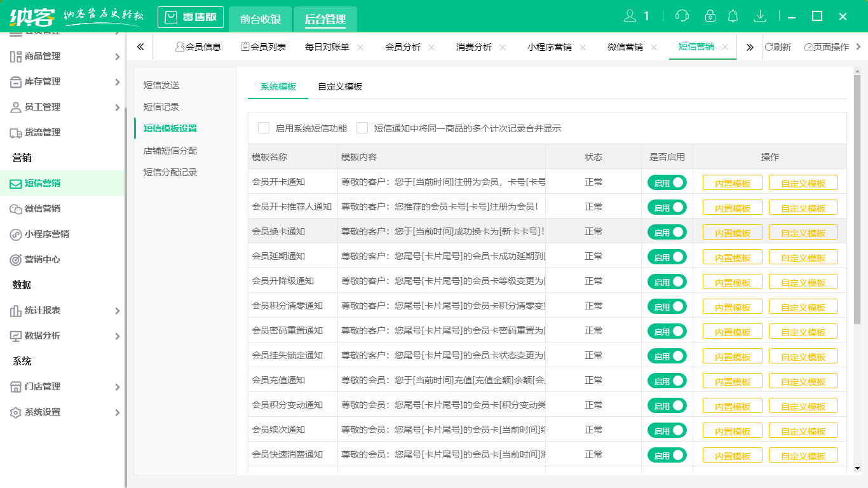Disable the 启用 toggle for 会员开卡通知
The width and height of the screenshot is (868, 488).
[x=667, y=182]
